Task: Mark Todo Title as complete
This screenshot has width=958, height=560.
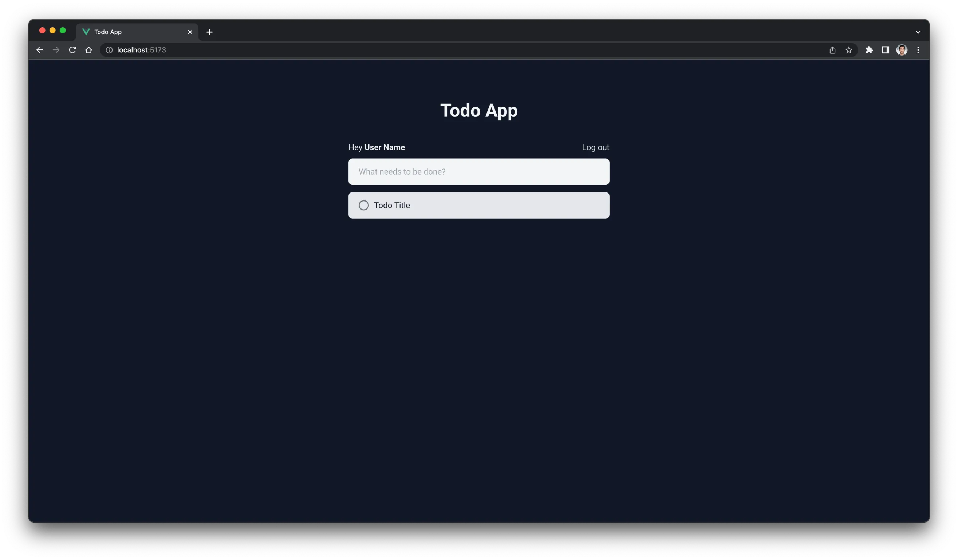Action: pos(363,206)
